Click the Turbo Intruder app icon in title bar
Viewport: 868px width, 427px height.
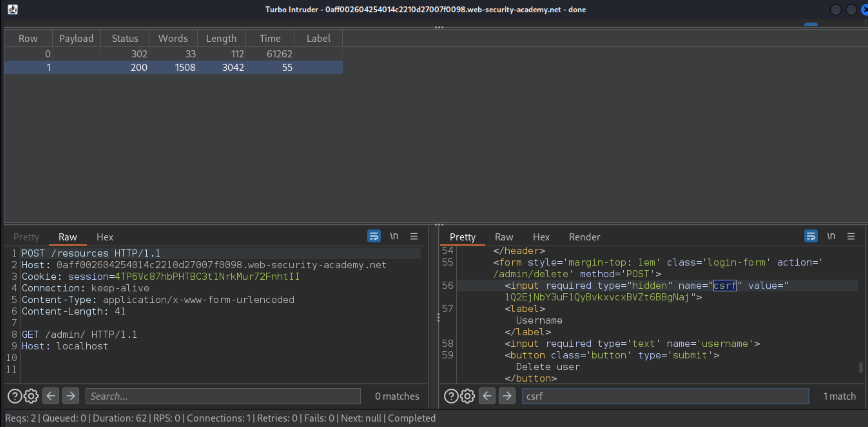tap(13, 9)
